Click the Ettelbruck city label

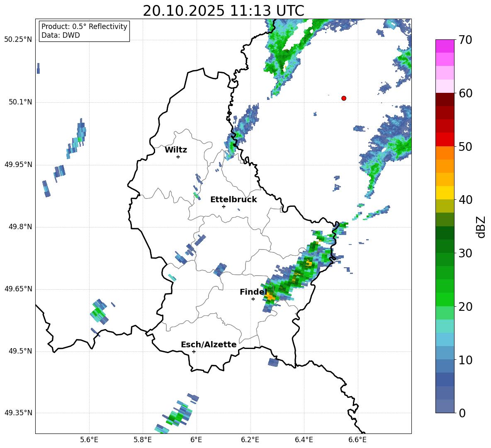tap(233, 200)
